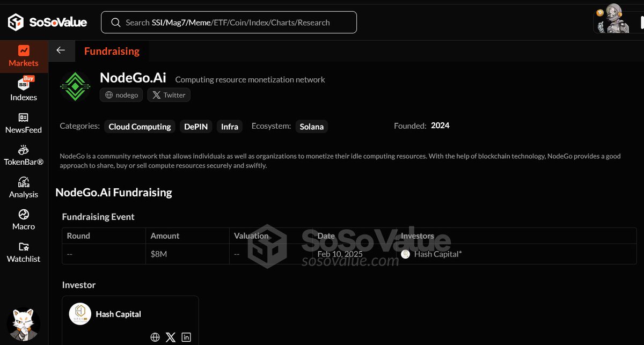Screen dimensions: 644x345
Task: Open the Analysis sidebar section
Action: tap(24, 187)
